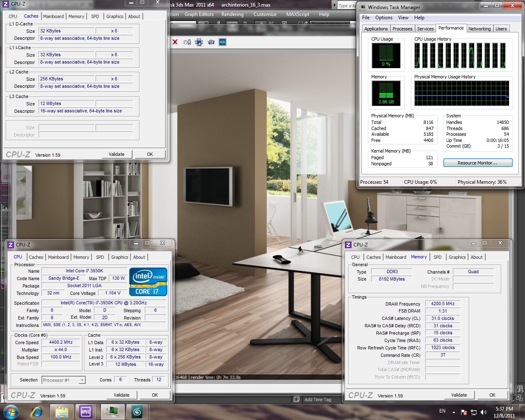The width and height of the screenshot is (525, 420).
Task: Switch to Task Manager Processes tab
Action: [402, 29]
